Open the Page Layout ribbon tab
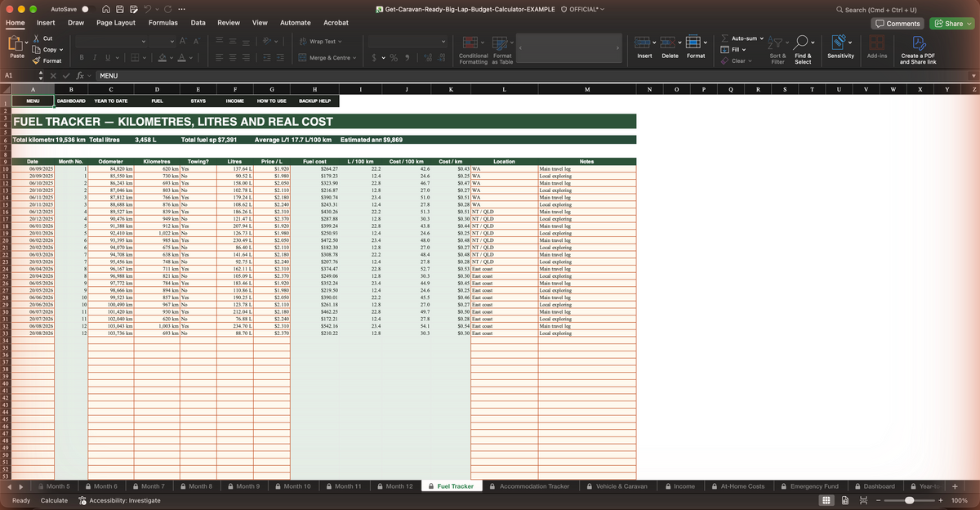This screenshot has width=980, height=510. 116,23
